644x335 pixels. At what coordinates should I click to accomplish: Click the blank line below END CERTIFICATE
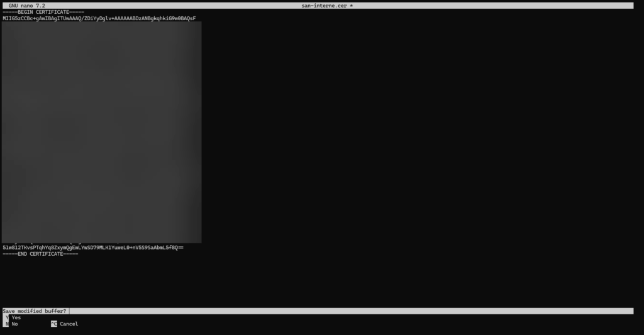[x=126, y=260]
